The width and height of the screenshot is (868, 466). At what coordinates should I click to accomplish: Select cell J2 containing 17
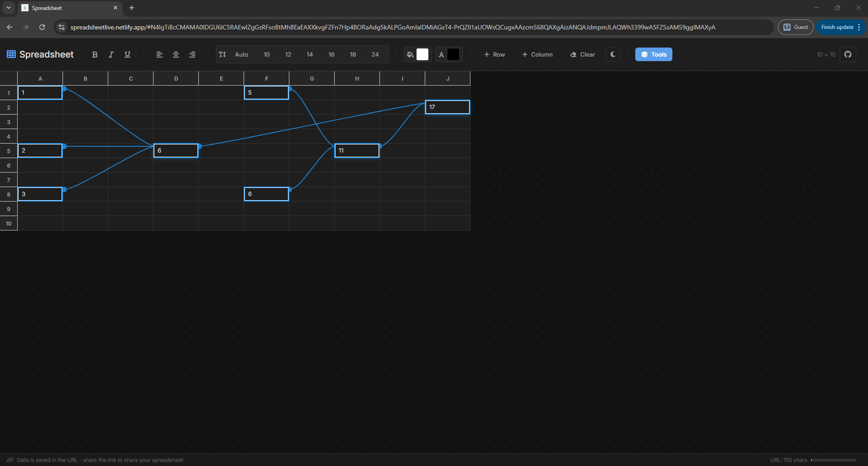pyautogui.click(x=448, y=107)
